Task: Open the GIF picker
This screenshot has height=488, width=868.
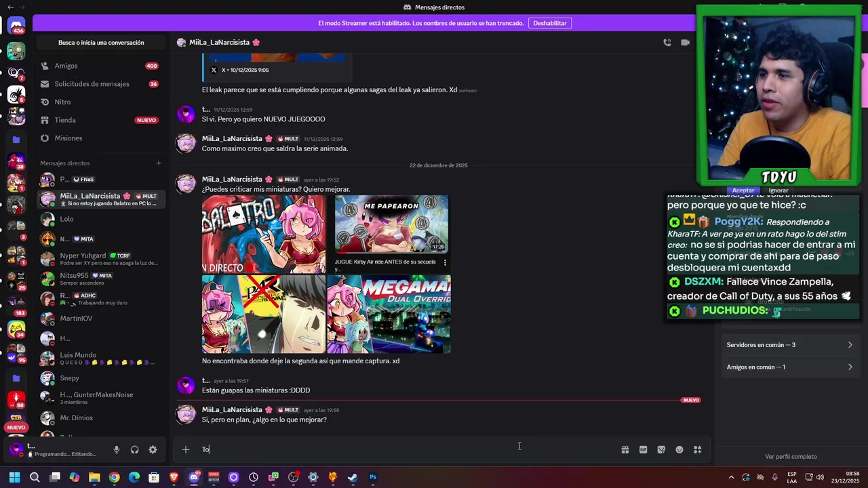Action: click(644, 449)
